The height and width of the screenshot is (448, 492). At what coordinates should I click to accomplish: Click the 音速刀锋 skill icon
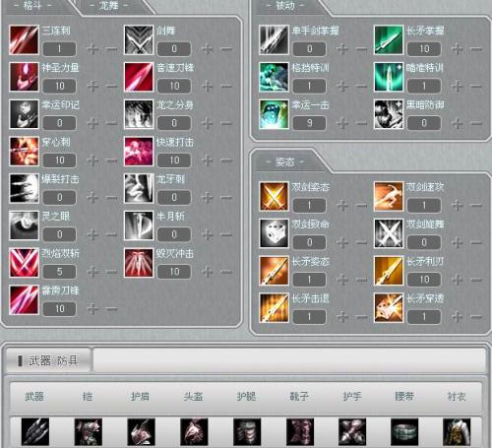click(139, 77)
